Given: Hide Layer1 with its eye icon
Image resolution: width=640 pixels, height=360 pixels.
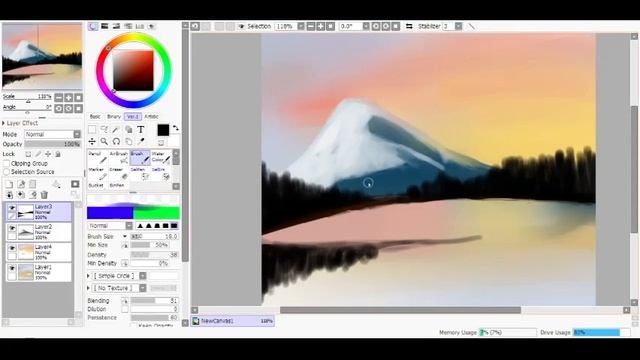Looking at the screenshot, I should tap(12, 268).
